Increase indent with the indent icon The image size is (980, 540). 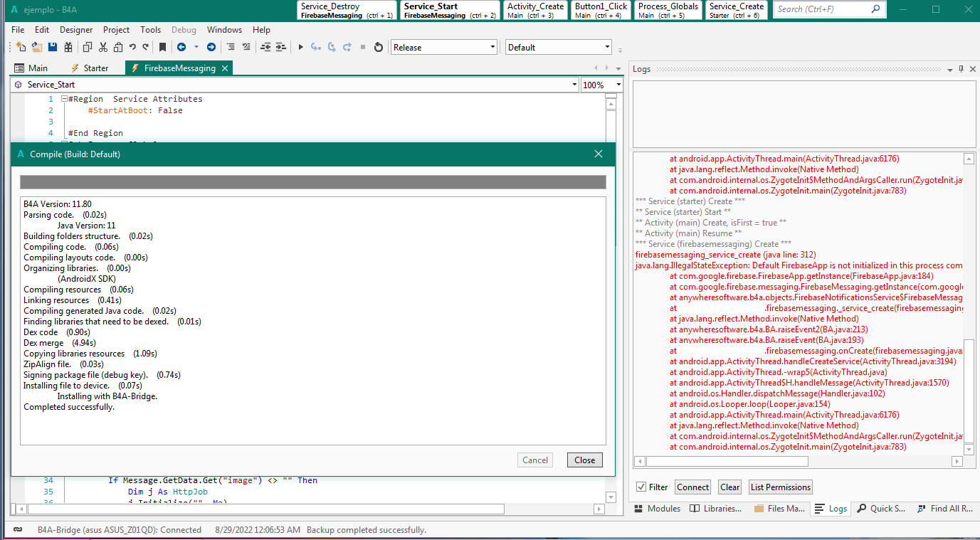point(281,48)
